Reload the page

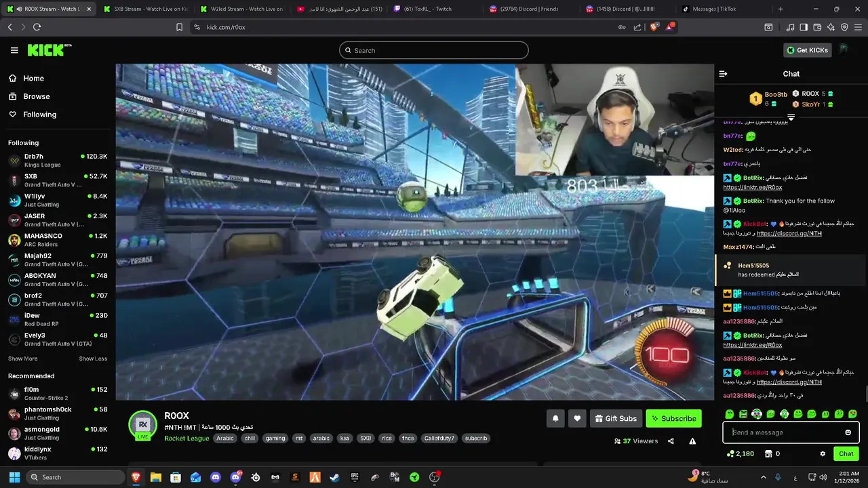pyautogui.click(x=37, y=27)
